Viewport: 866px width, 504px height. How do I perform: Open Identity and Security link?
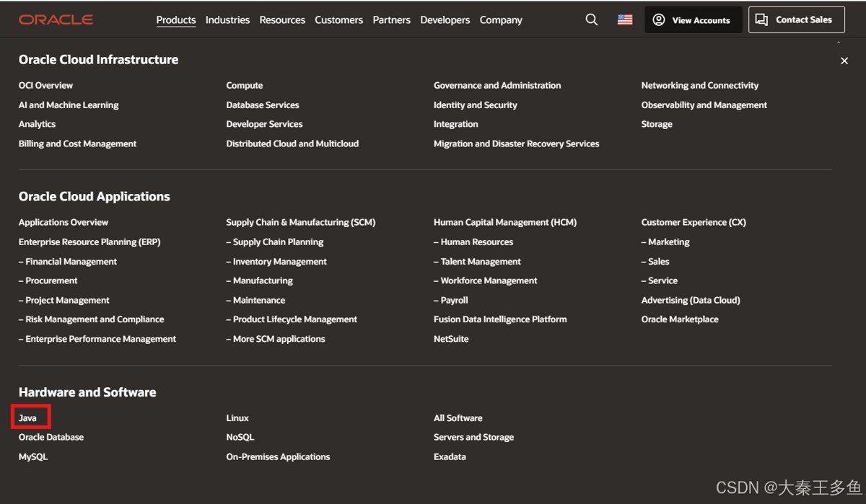(475, 105)
